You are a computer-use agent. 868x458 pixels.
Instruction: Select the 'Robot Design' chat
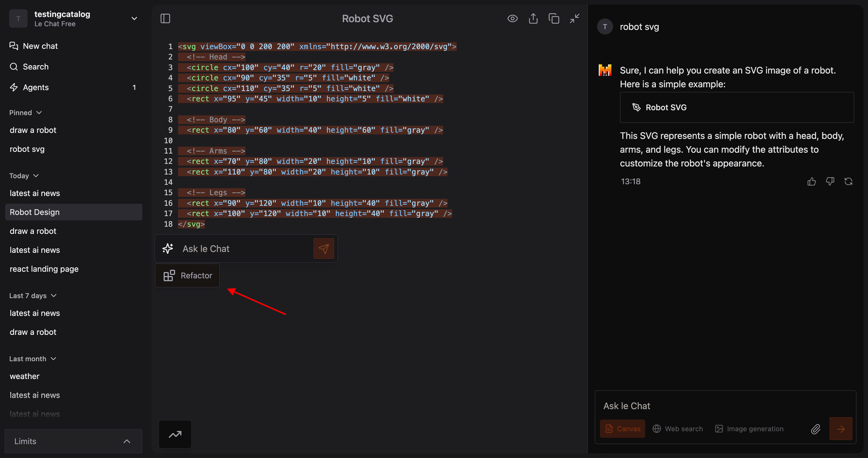coord(73,212)
